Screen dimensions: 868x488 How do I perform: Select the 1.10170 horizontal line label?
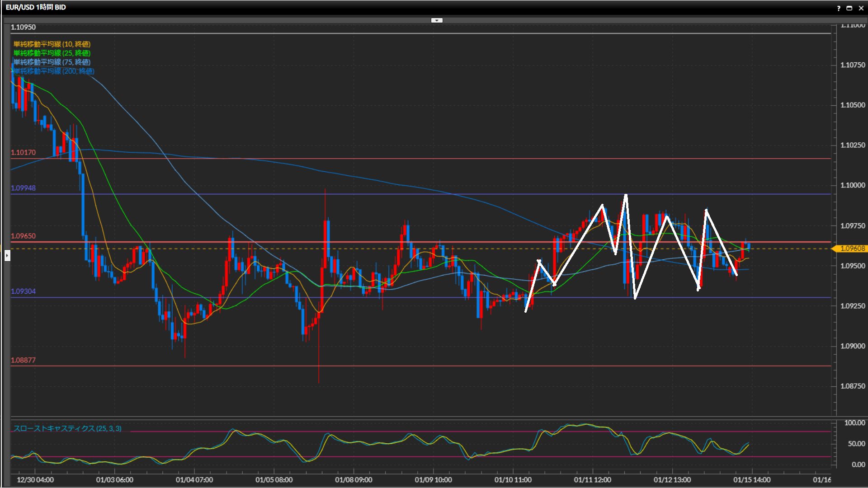click(23, 153)
